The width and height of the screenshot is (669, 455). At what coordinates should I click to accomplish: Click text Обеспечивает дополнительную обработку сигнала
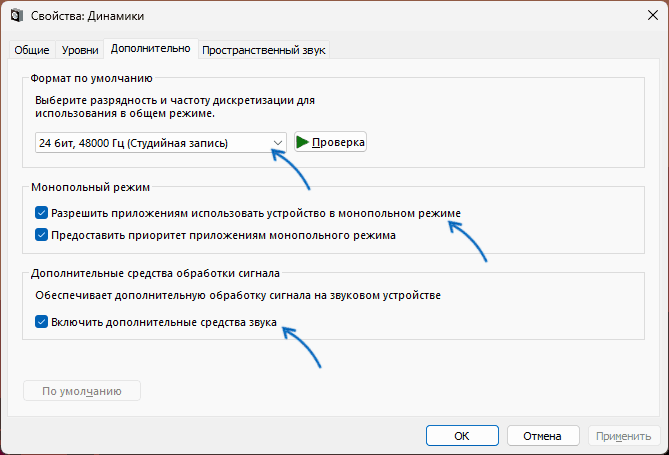tap(238, 295)
